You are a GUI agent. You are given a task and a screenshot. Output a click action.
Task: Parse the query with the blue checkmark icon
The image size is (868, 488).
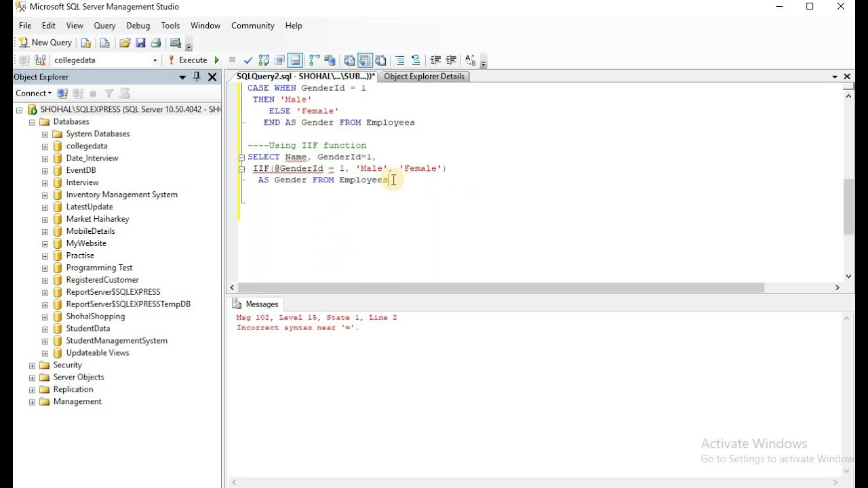[x=248, y=60]
